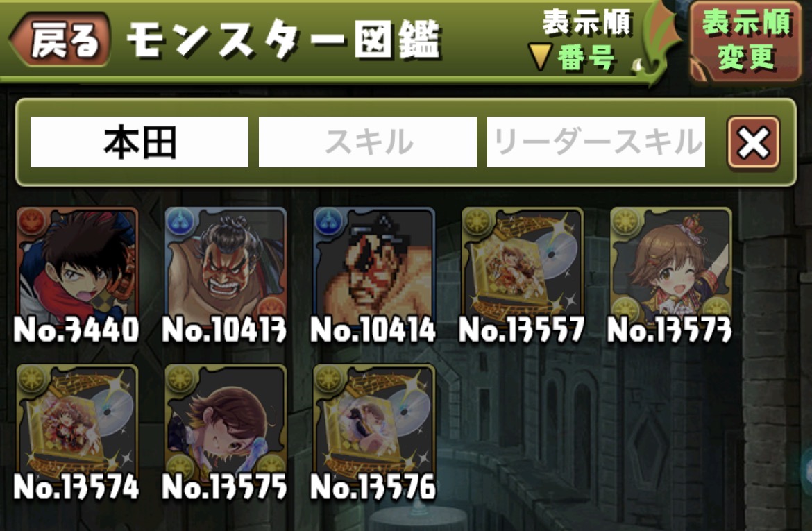Click the モンスター図鑑 title
812x531 pixels.
pyautogui.click(x=283, y=40)
